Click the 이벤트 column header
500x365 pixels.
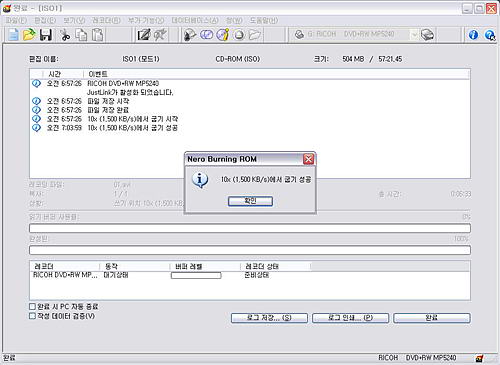[277, 74]
